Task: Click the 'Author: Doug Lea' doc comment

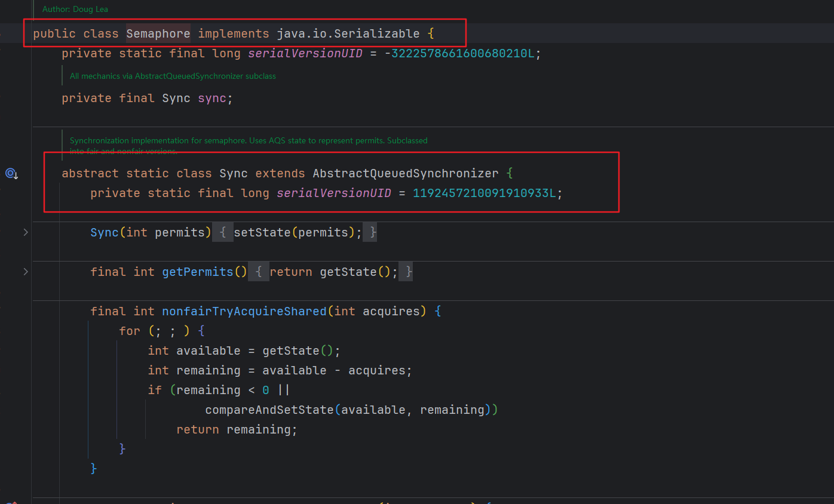Action: coord(75,9)
